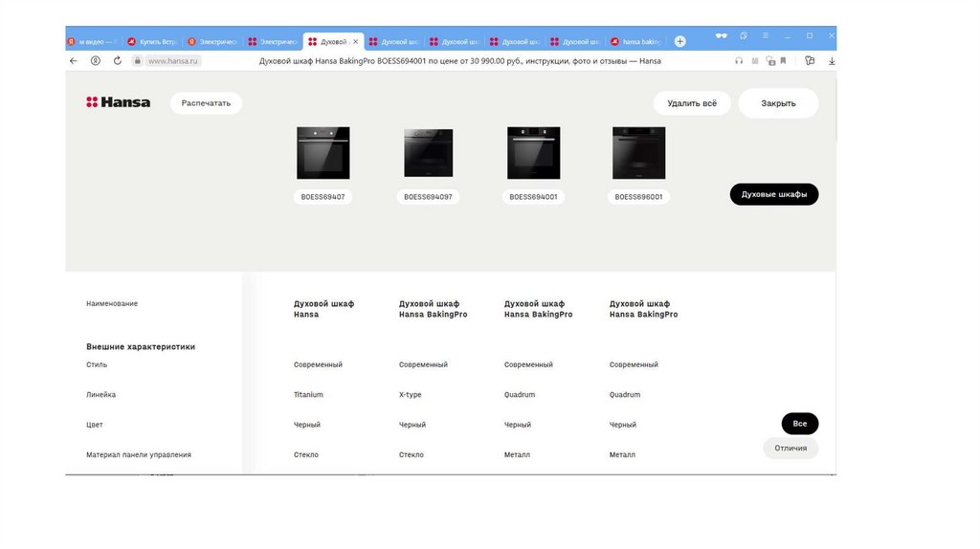Screen dimensions: 980x549
Task: Click the Распечатать button
Action: click(207, 103)
